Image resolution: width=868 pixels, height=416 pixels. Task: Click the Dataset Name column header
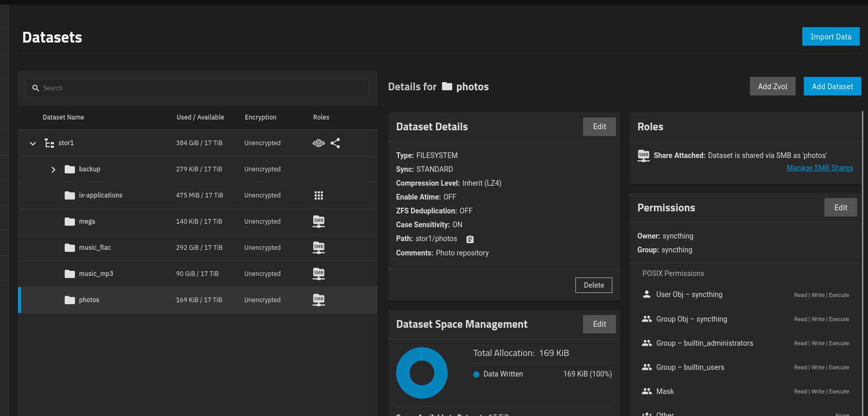(x=63, y=117)
